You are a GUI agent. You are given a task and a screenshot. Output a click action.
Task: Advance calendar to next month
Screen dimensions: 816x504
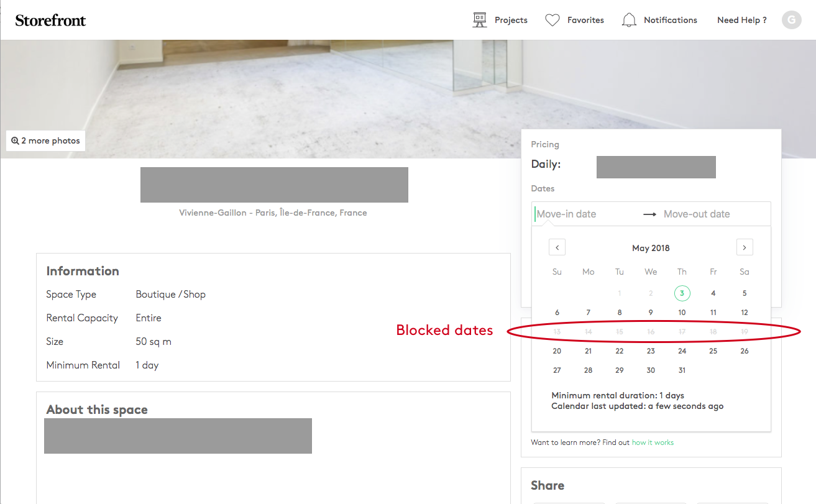click(x=744, y=247)
